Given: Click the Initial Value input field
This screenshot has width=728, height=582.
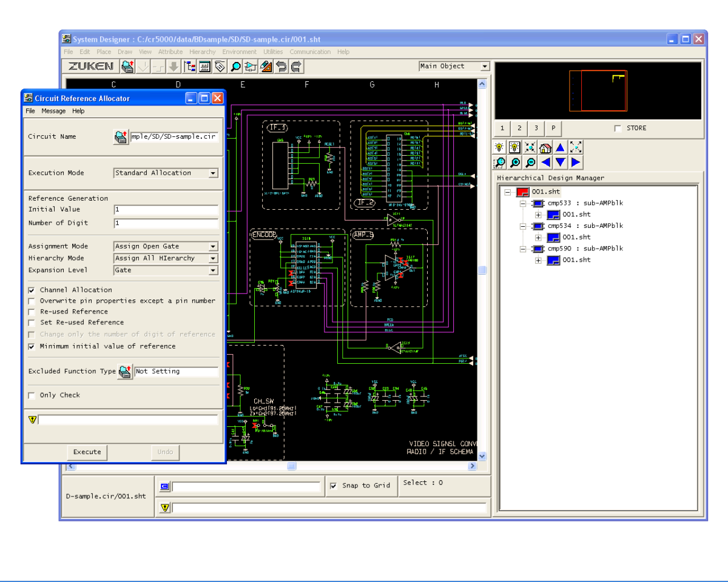Looking at the screenshot, I should click(x=166, y=210).
